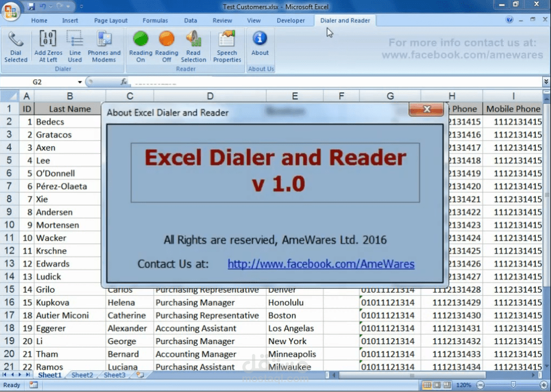The image size is (551, 392).
Task: Click the Dial Selected phone icon
Action: pyautogui.click(x=16, y=39)
